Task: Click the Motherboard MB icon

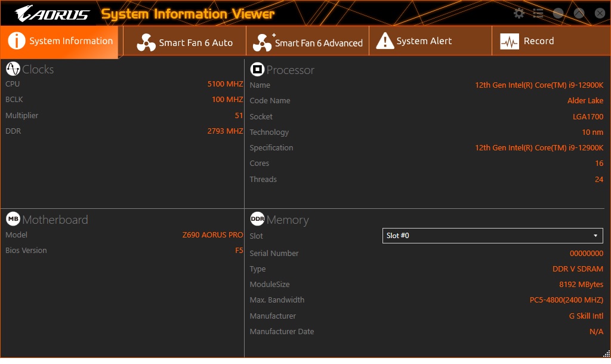Action: [x=13, y=219]
